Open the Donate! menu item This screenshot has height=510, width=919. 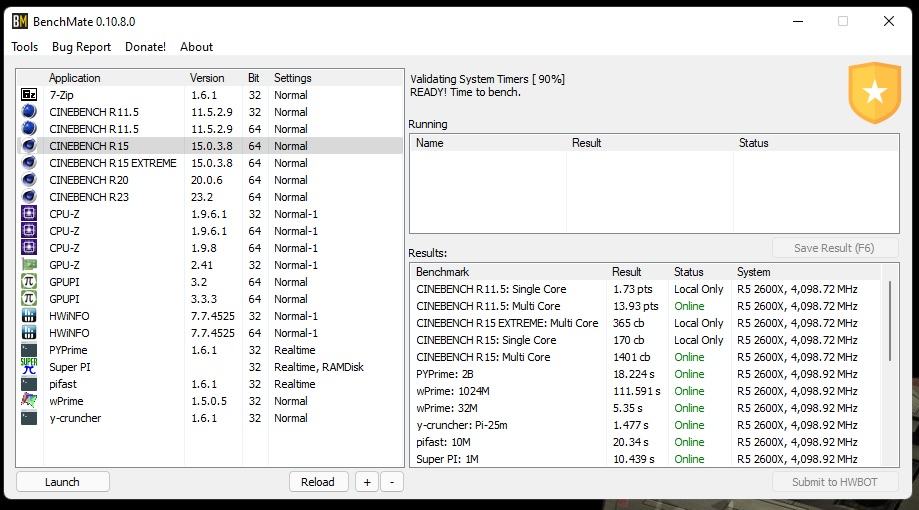[145, 47]
